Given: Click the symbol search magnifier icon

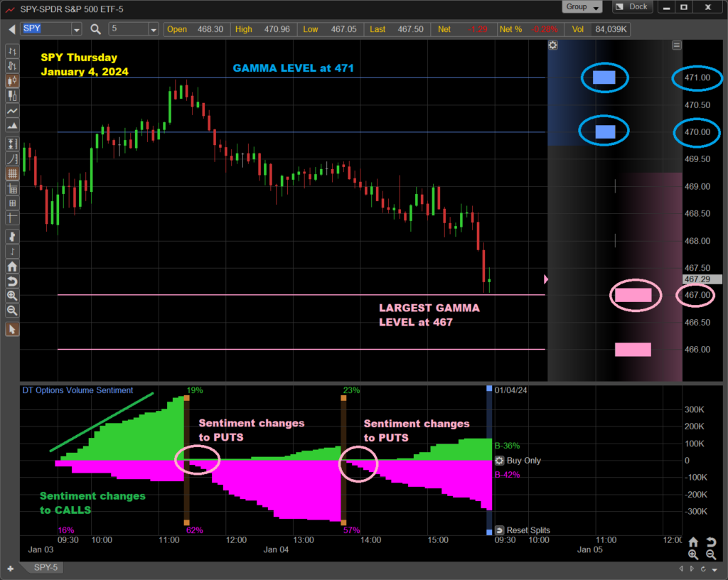Looking at the screenshot, I should click(95, 29).
